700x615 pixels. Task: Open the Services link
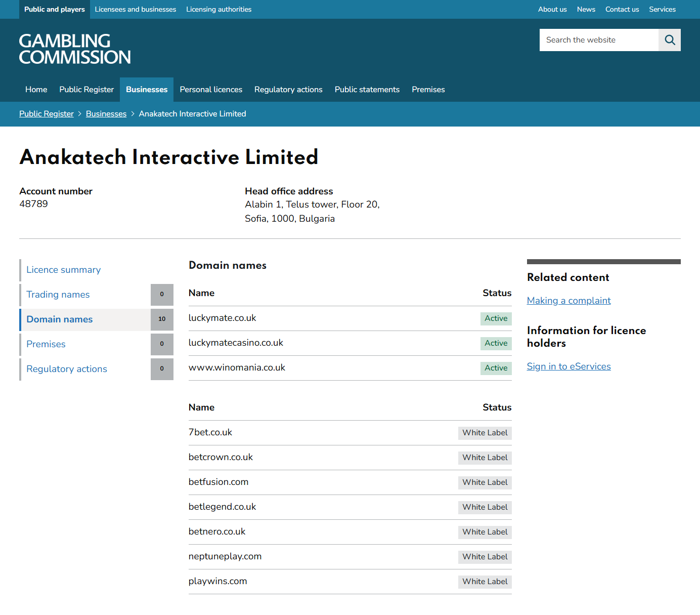[663, 9]
